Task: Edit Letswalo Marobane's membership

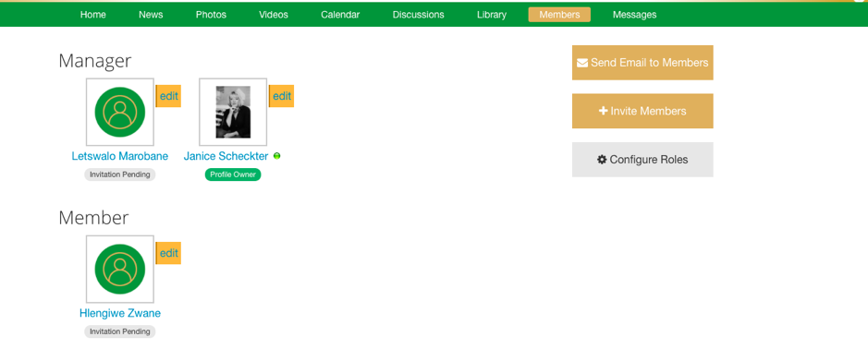Action: point(168,96)
